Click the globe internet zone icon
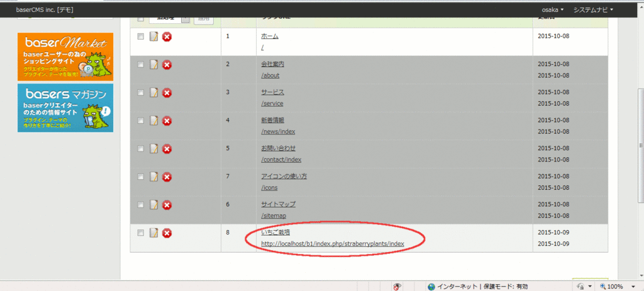644x291 pixels. (431, 287)
